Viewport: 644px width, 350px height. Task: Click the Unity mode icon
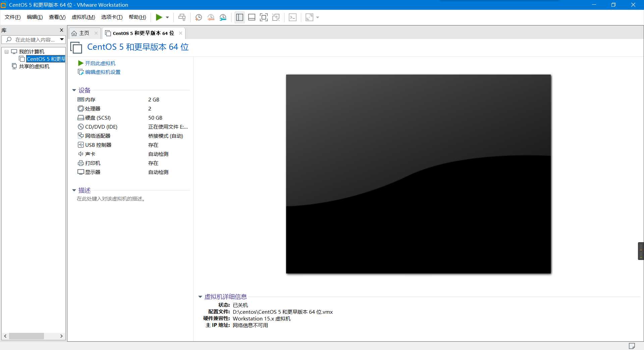[x=276, y=17]
